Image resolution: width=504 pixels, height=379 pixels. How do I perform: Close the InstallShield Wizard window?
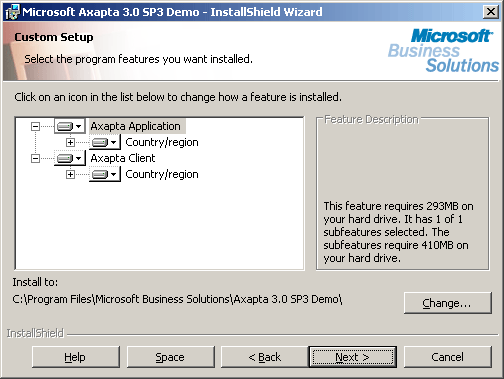[x=491, y=12]
